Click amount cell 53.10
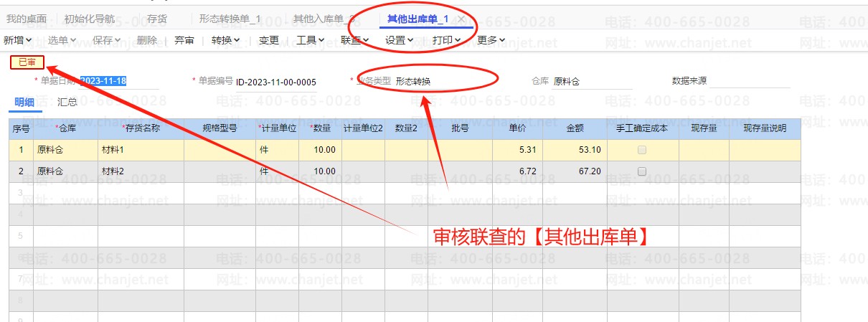Screen dimensions: 868x322 (x=575, y=150)
